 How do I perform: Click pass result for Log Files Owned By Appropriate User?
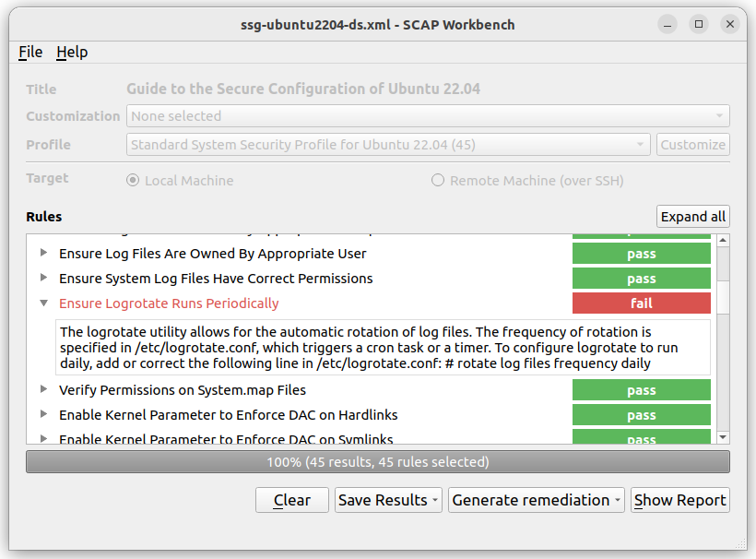click(x=642, y=254)
